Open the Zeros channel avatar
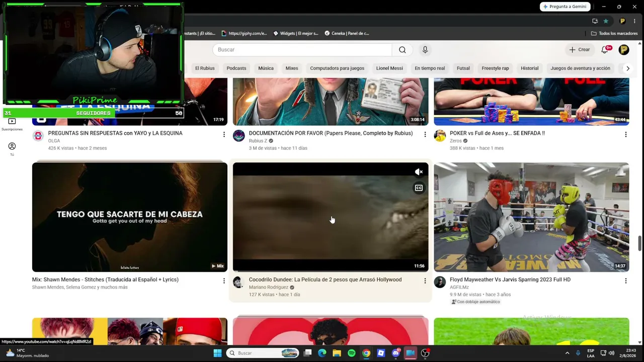 tap(440, 136)
